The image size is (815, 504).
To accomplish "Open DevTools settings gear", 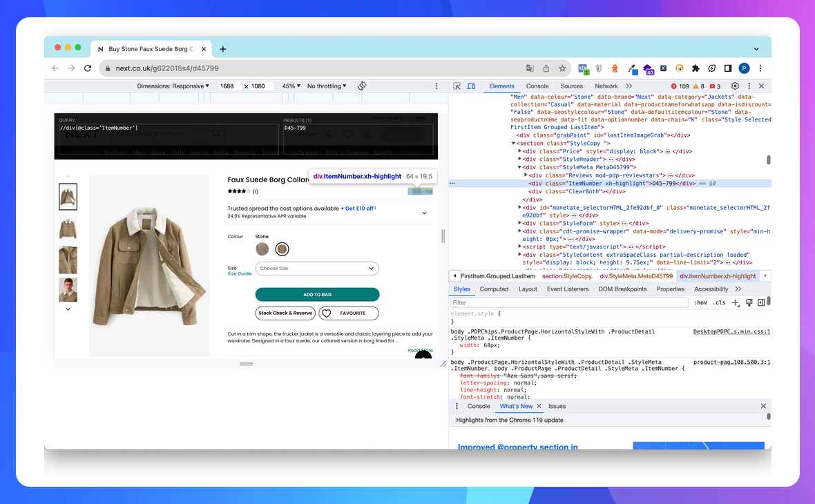I will pos(735,86).
